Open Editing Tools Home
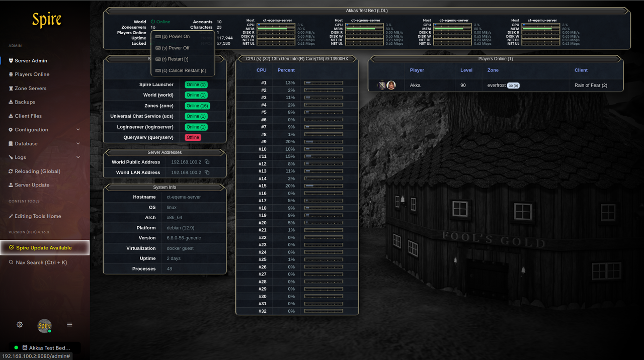644x360 pixels. [x=44, y=216]
